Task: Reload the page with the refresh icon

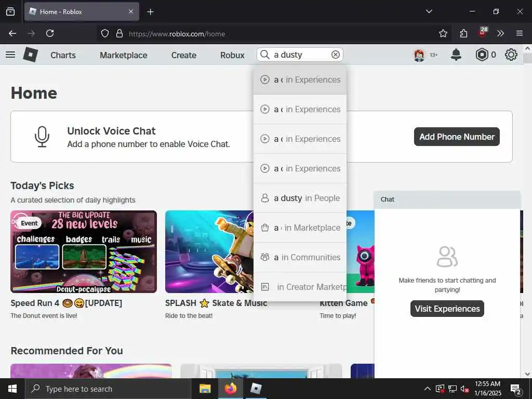Action: pos(50,33)
